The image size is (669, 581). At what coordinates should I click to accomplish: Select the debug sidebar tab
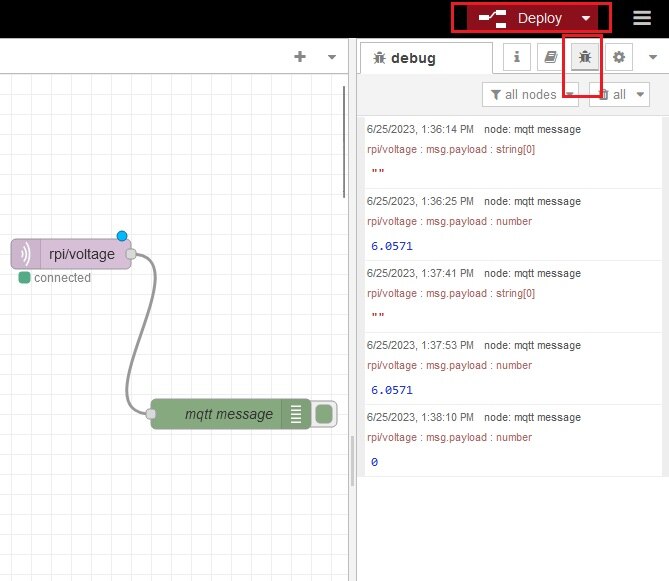(x=426, y=58)
